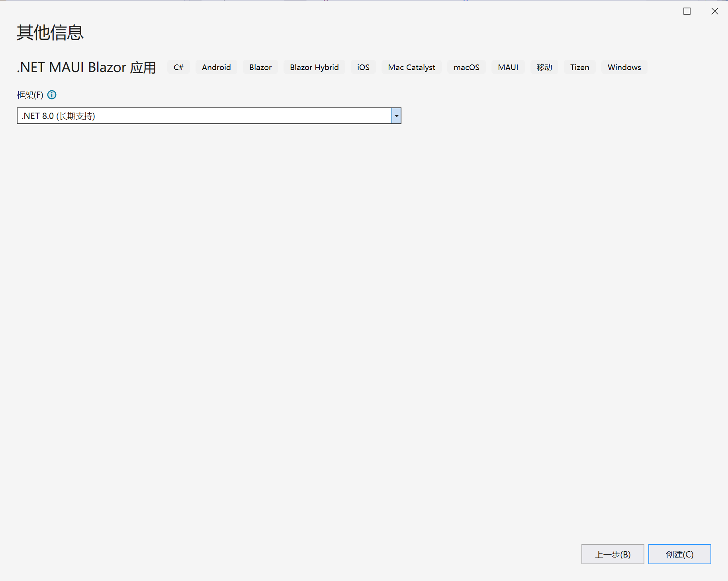This screenshot has width=728, height=581.
Task: Maximize the dialog window
Action: (687, 11)
